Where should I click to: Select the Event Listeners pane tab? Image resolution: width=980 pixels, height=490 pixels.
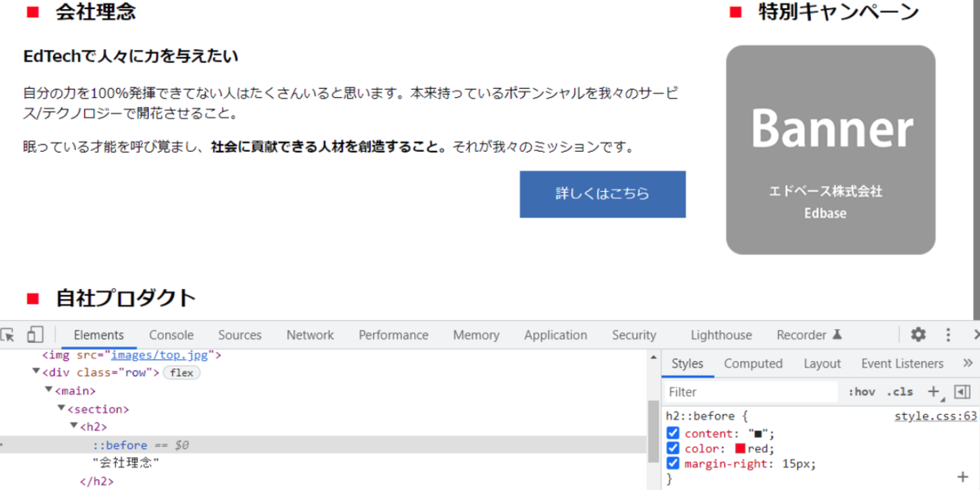tap(902, 363)
